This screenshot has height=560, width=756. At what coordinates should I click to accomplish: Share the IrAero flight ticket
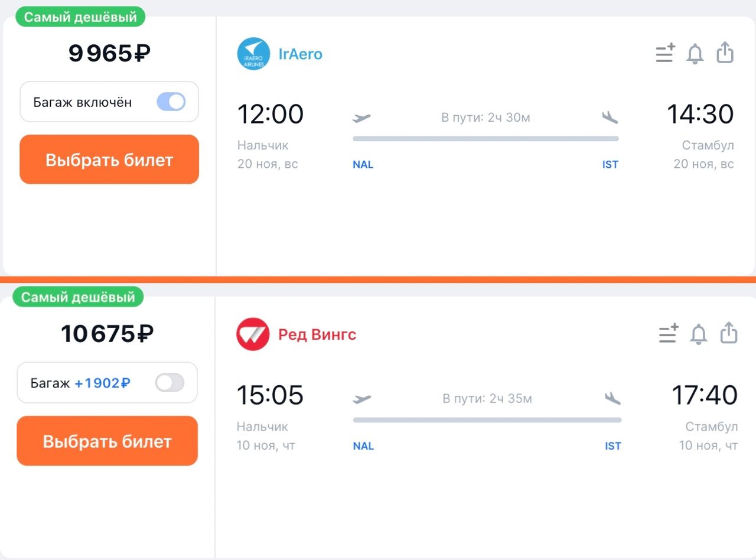[x=725, y=53]
